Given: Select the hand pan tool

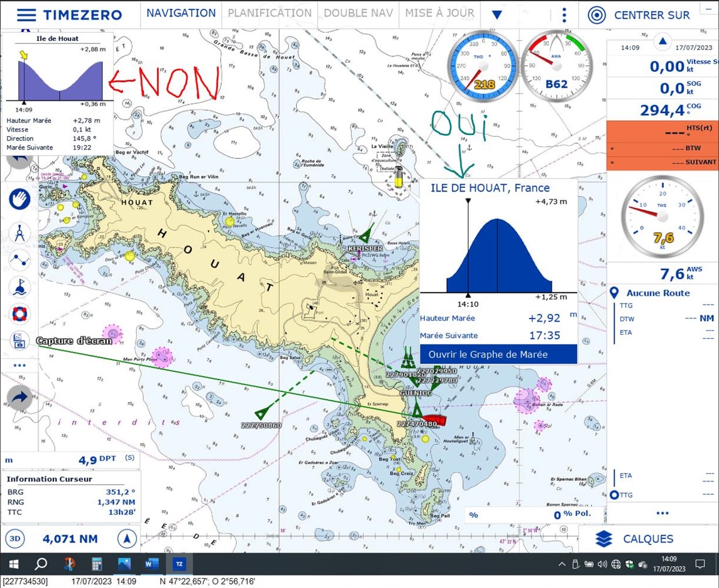Looking at the screenshot, I should coord(19,200).
